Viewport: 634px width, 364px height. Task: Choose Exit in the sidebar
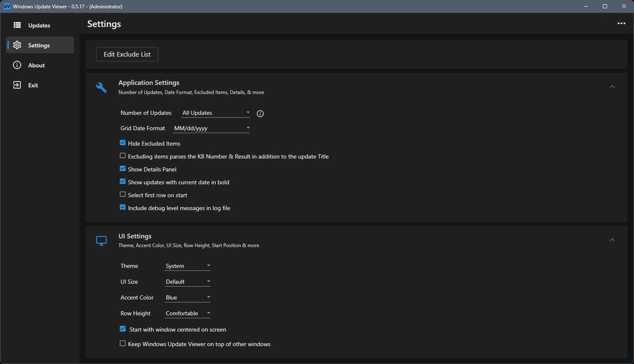click(x=40, y=85)
